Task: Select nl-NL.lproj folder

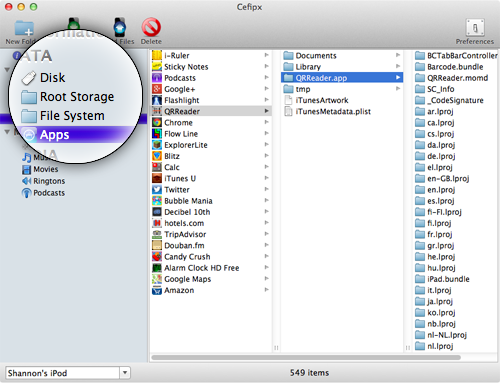Action: pyautogui.click(x=441, y=335)
